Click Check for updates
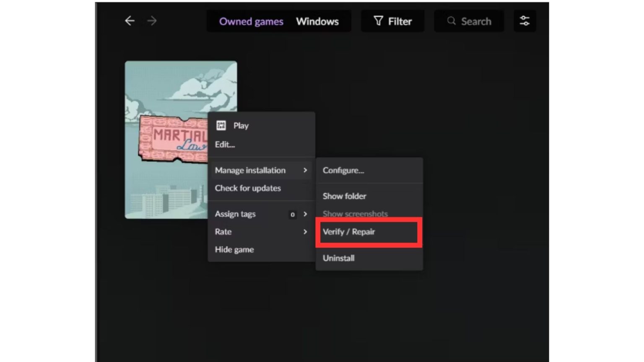The image size is (644, 362). [x=248, y=189]
